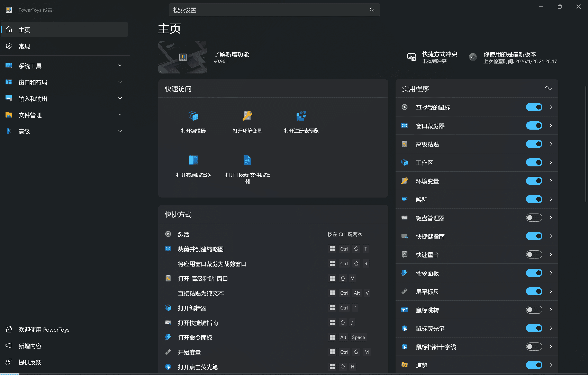Viewport: 588px width, 375px height.
Task: Toggle 高级粘贴 off
Action: click(x=534, y=144)
